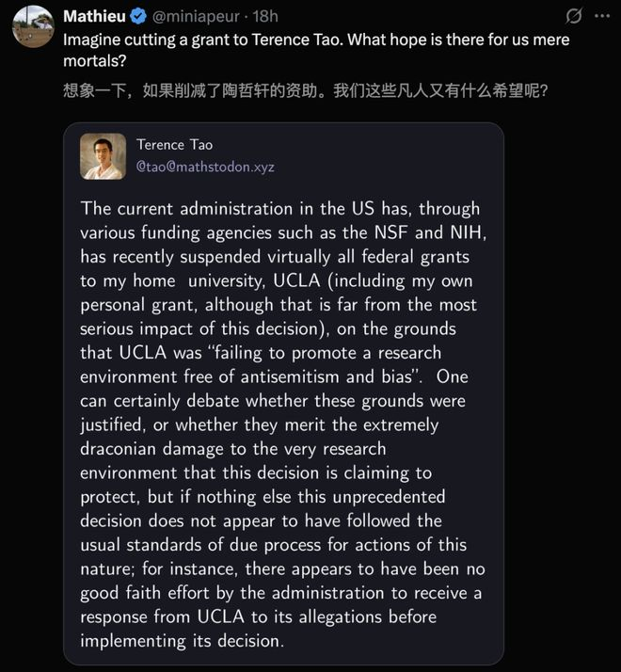Open the Mathieu display name link
This screenshot has height=672, width=621.
(91, 16)
